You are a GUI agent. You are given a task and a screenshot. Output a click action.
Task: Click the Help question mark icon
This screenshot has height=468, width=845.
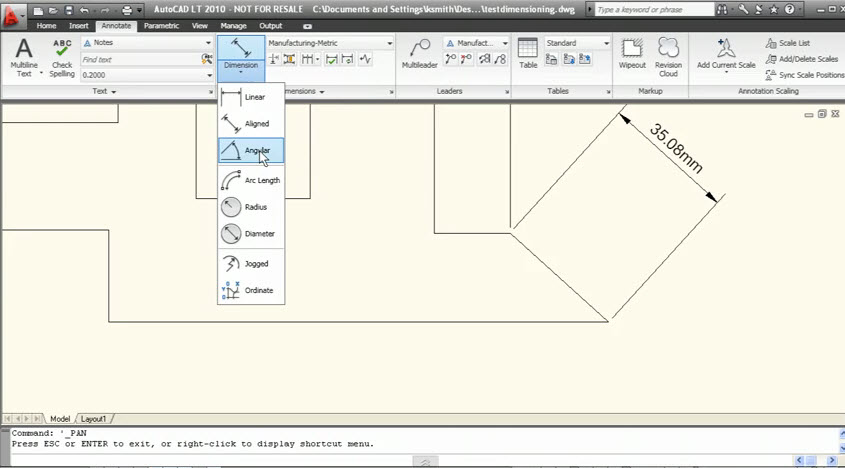tap(789, 10)
